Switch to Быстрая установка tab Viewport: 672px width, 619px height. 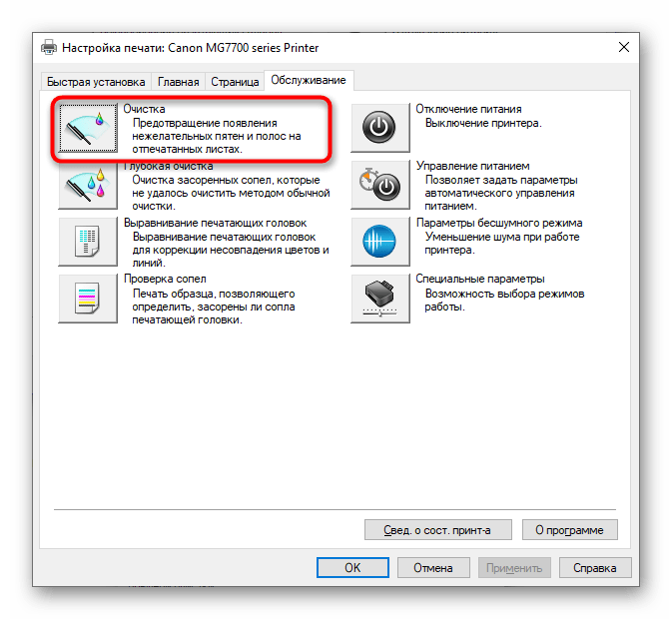96,82
